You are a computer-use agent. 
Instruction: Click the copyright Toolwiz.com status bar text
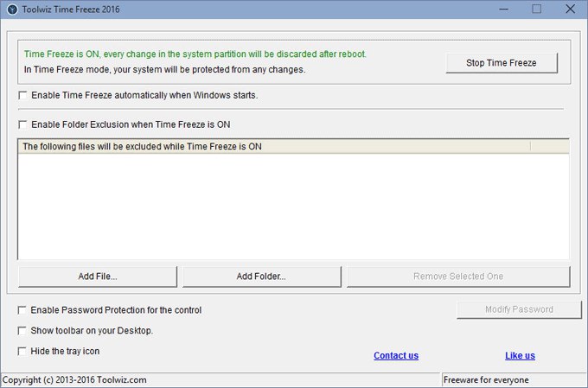pos(74,379)
